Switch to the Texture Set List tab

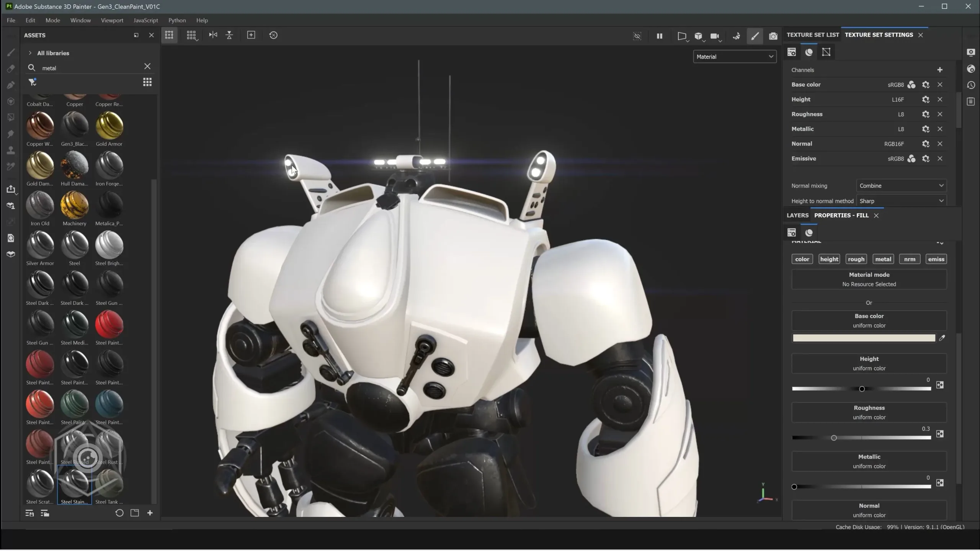click(812, 34)
